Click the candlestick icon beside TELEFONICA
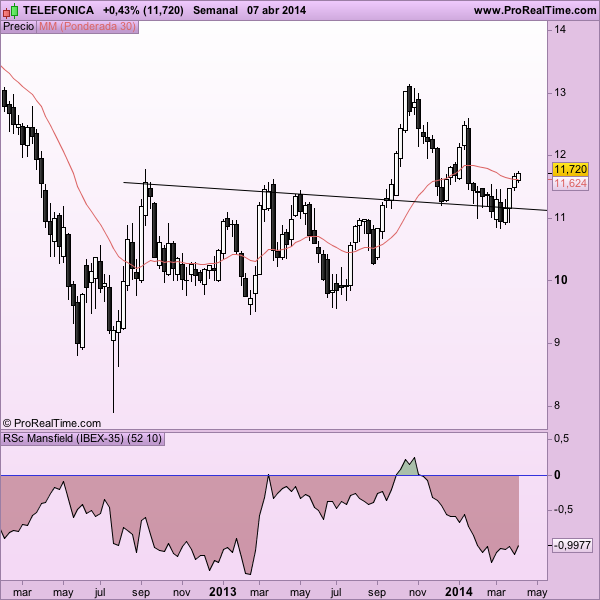The image size is (600, 600). pyautogui.click(x=10, y=10)
